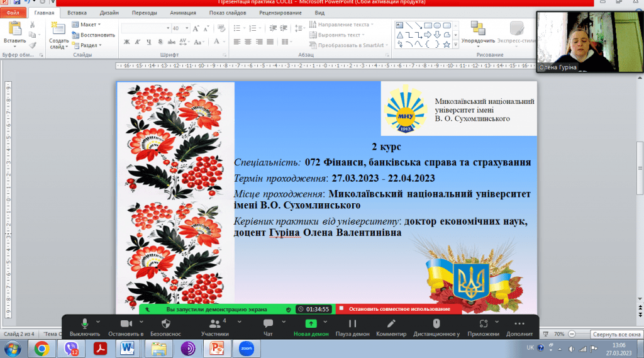Toggle bold (Ж) text formatting
The height and width of the screenshot is (358, 644).
(x=126, y=42)
